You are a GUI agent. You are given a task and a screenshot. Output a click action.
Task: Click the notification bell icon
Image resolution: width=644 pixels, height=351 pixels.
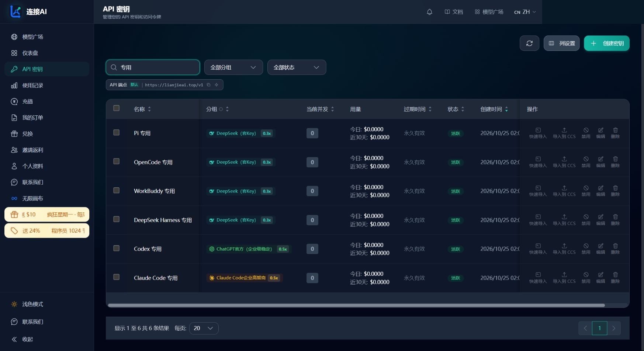click(x=429, y=12)
